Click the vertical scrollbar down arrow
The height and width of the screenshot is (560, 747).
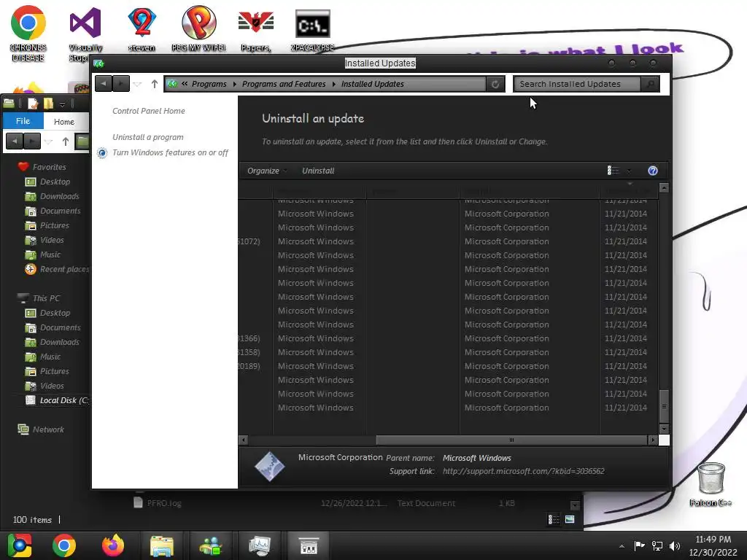click(664, 429)
